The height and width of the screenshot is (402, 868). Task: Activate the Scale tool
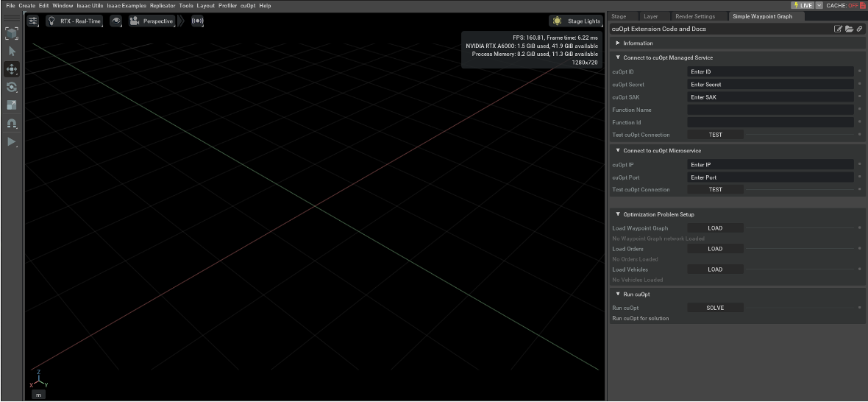[x=12, y=105]
